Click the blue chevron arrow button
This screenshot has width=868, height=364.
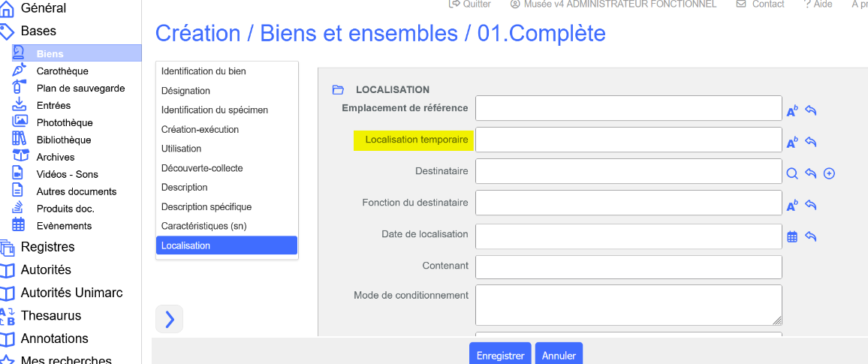169,320
